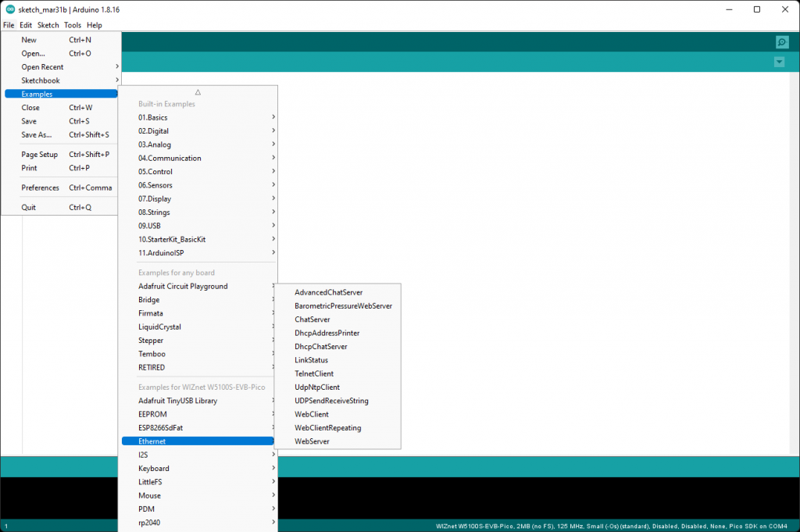Open the Stepper examples submenu
The height and width of the screenshot is (532, 800).
(x=198, y=341)
